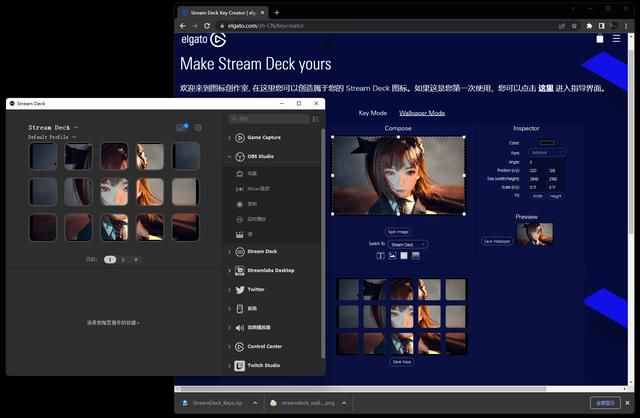Open StreamDeck_Keys.zip download options arrow
Image resolution: width=640 pixels, height=418 pixels.
tap(255, 403)
